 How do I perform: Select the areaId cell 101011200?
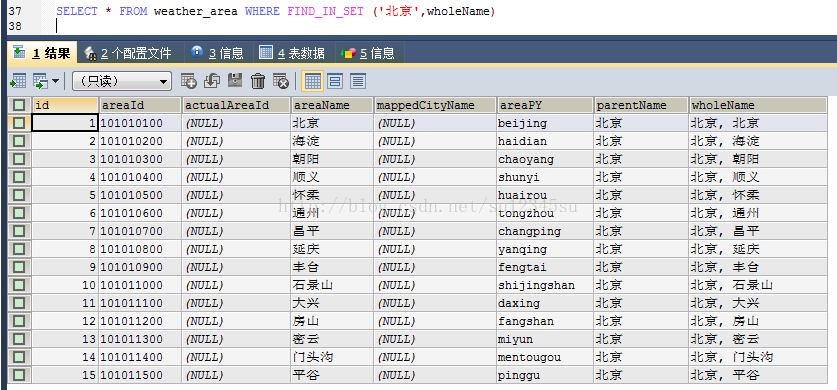coord(140,321)
